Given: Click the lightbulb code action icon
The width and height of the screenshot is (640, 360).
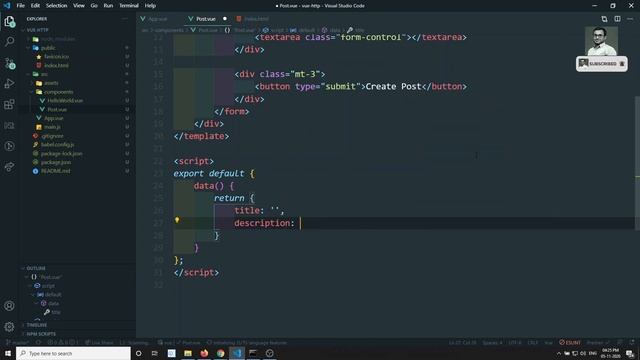Looking at the screenshot, I should click(x=177, y=220).
